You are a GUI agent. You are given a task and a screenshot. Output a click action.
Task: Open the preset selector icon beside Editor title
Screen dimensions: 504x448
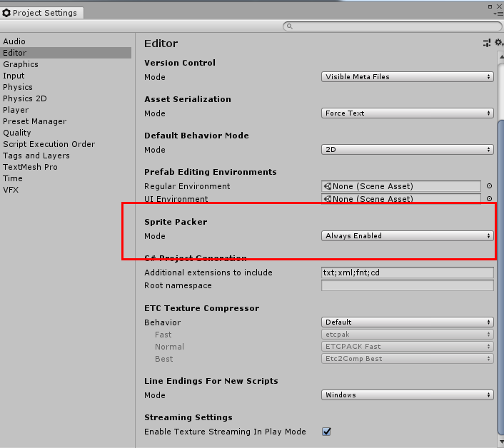(x=487, y=43)
